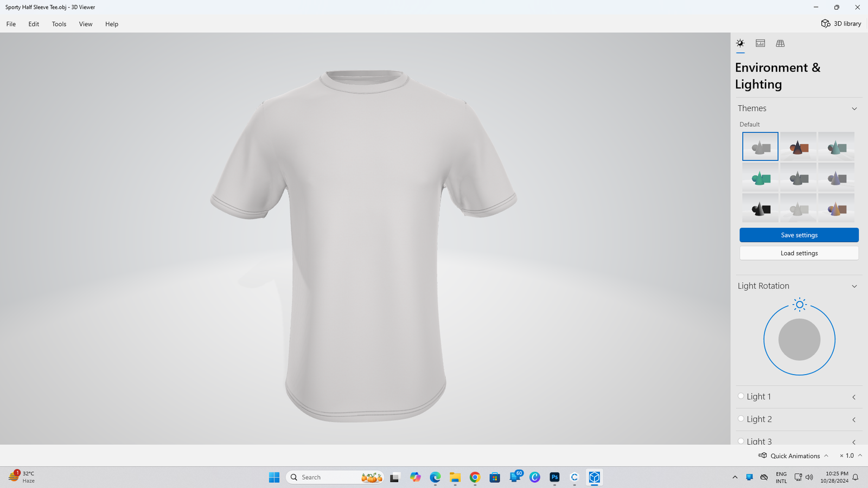Open Task View from the taskbar
This screenshot has height=488, width=868.
pyautogui.click(x=394, y=477)
